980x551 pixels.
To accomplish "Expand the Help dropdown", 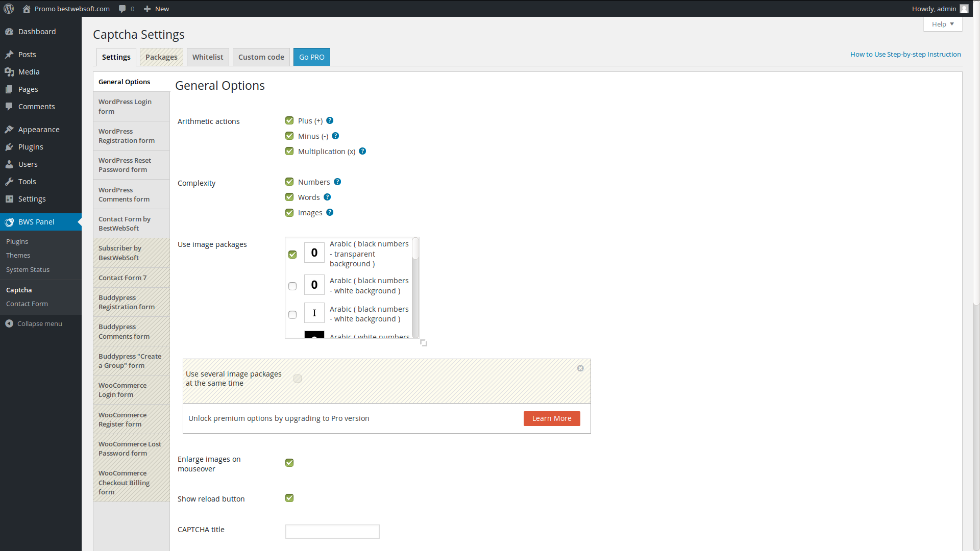I will (x=943, y=24).
